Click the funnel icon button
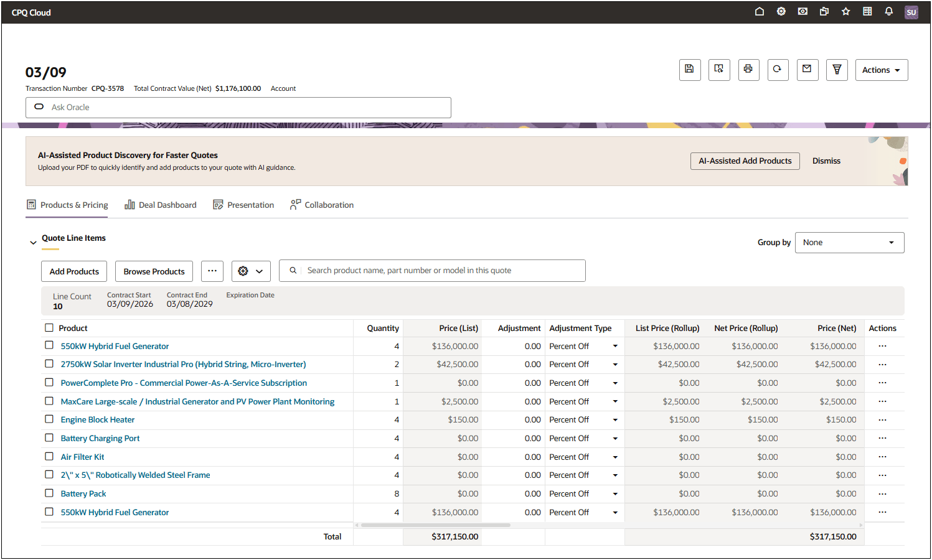Viewport: 932px width, 560px height. [x=836, y=70]
